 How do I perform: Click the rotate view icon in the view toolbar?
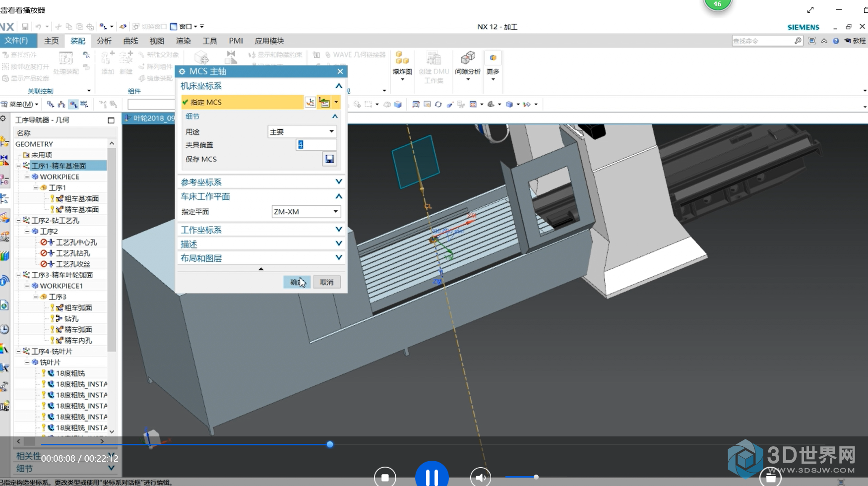coord(438,104)
